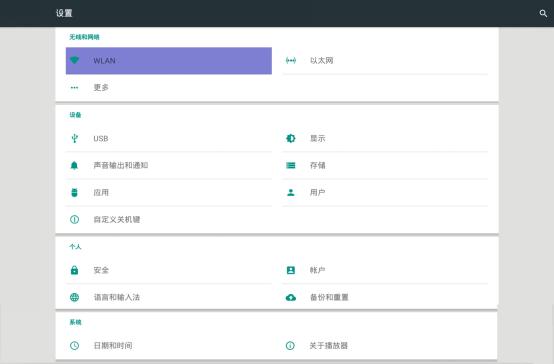
Task: Click the clock icon for date
Action: [74, 345]
